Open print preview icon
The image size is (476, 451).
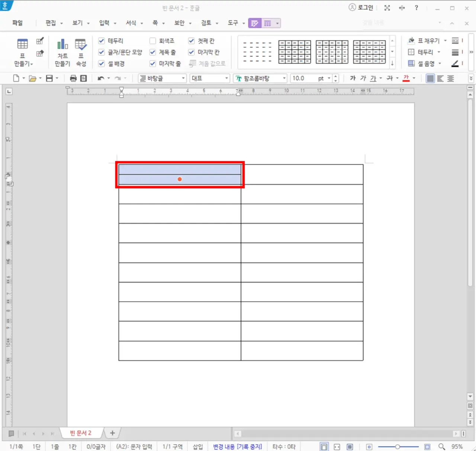point(84,78)
